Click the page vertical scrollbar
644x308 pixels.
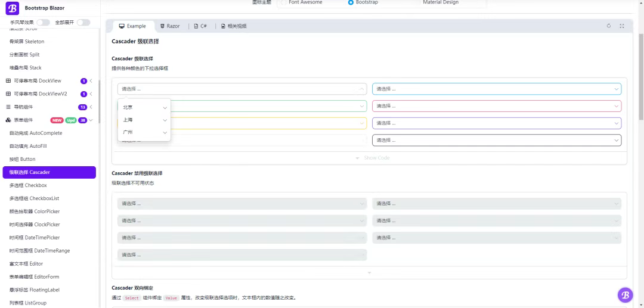(640, 78)
